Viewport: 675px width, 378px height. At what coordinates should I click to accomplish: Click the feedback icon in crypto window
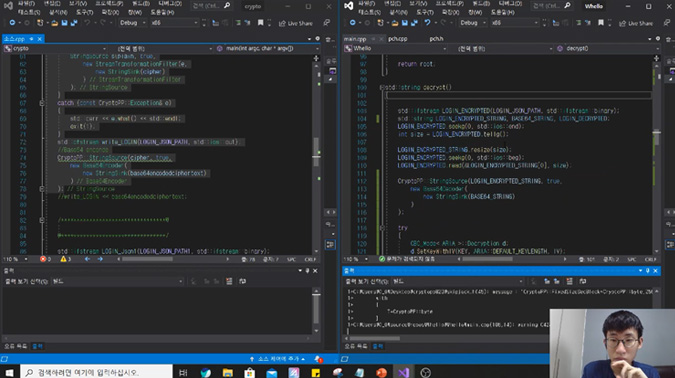327,23
